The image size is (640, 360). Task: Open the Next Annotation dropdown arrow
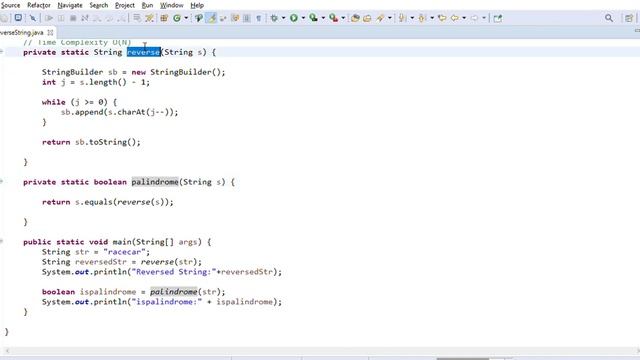[x=411, y=18]
